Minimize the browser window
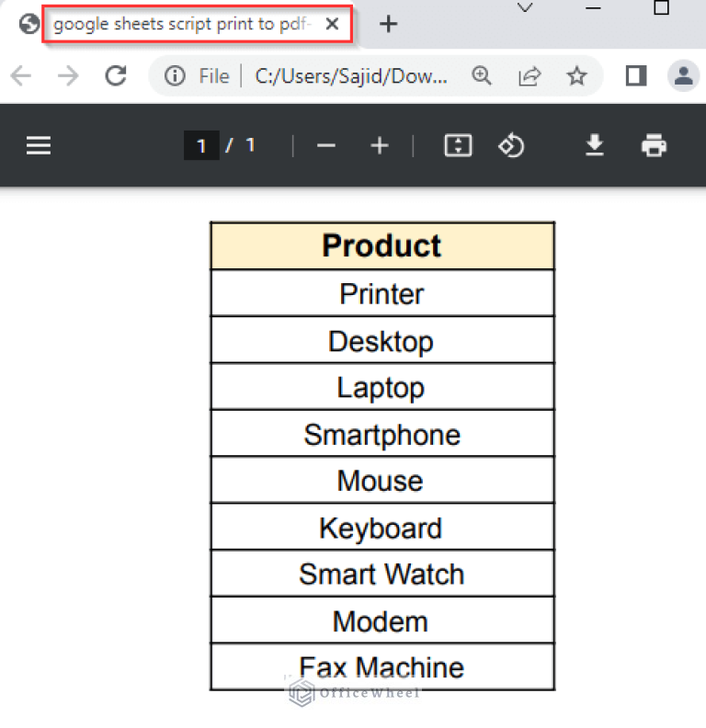706x728 pixels. click(593, 8)
